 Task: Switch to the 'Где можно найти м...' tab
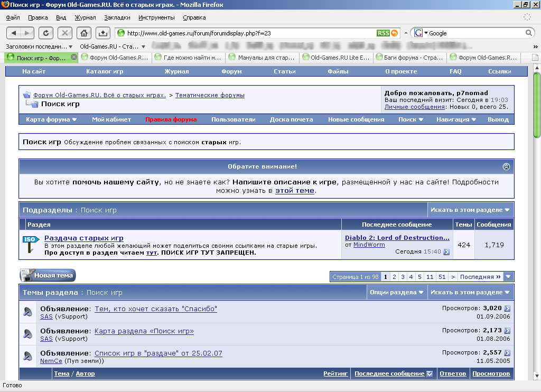[188, 58]
